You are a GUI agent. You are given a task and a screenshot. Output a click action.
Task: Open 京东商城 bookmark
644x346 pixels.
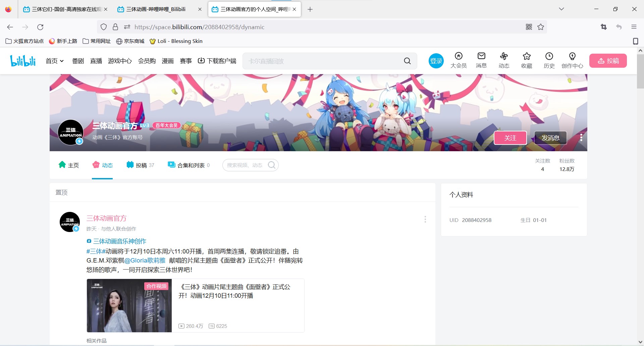(x=130, y=41)
